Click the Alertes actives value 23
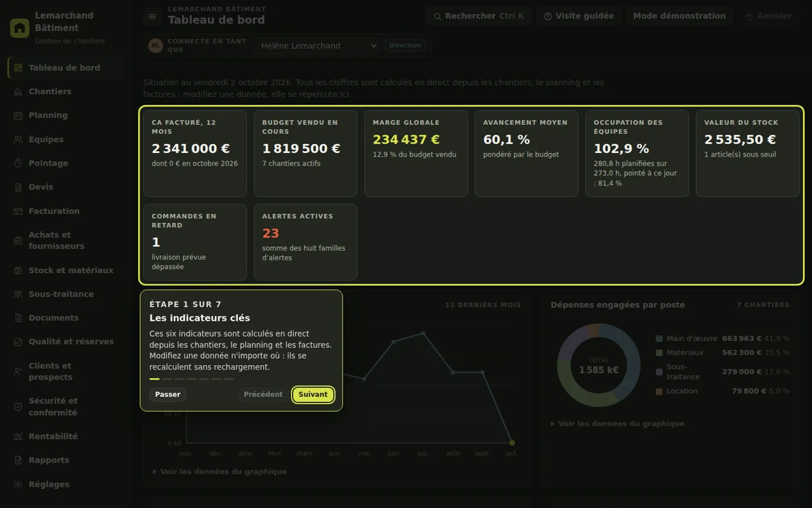Screen dimensions: 812x508 pyautogui.click(x=271, y=234)
